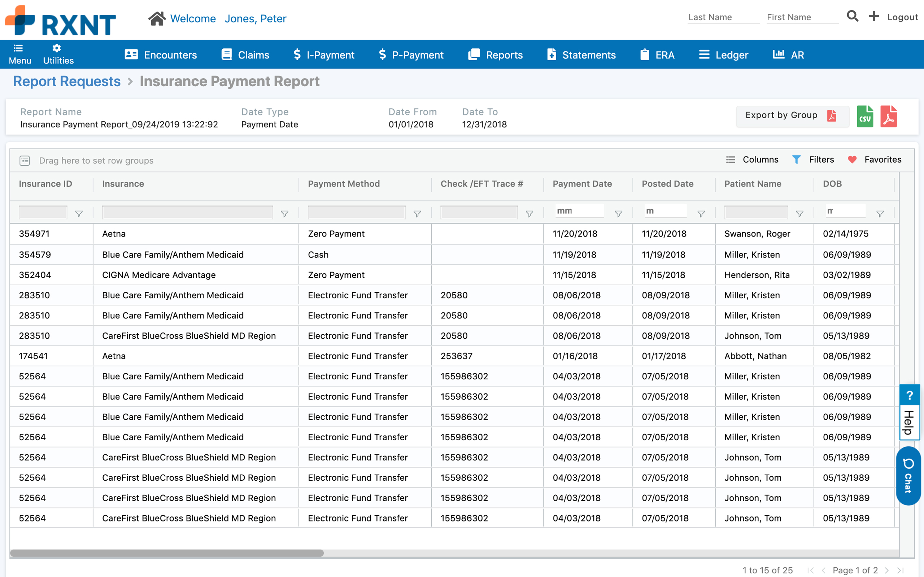Export report as PDF red icon
The width and height of the screenshot is (924, 577).
[x=889, y=117]
